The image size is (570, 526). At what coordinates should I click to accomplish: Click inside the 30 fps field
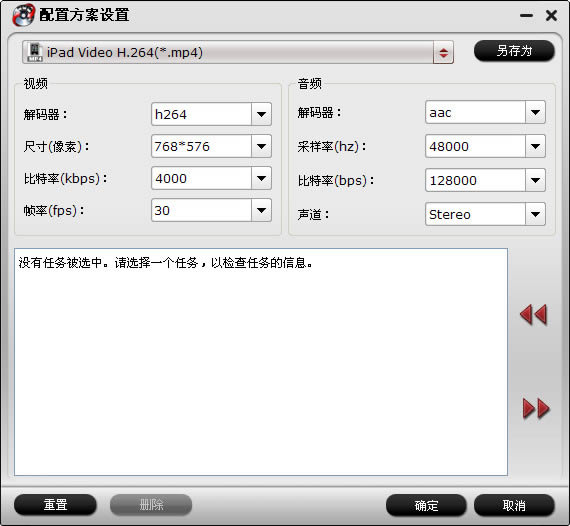tap(201, 210)
